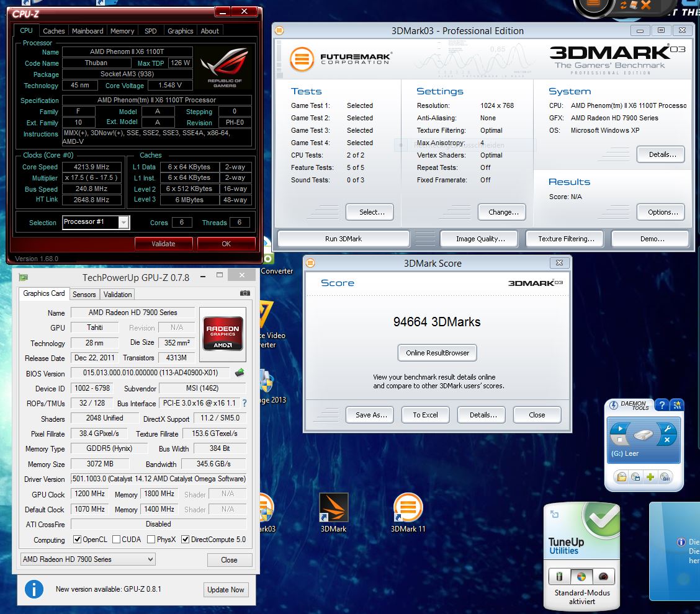
Task: Click the BIOS save chip icon in GPU-Z
Action: tap(240, 372)
